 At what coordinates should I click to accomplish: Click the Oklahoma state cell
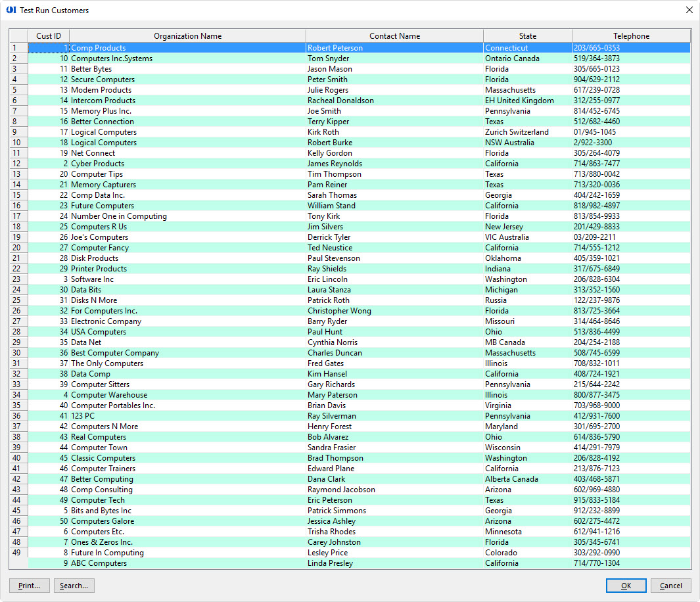(528, 258)
